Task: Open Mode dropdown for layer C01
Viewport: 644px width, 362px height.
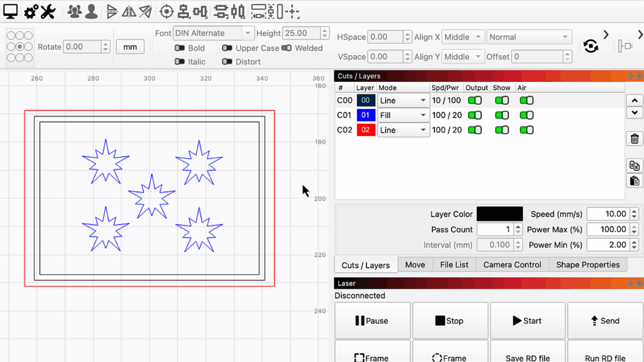Action: pyautogui.click(x=404, y=115)
